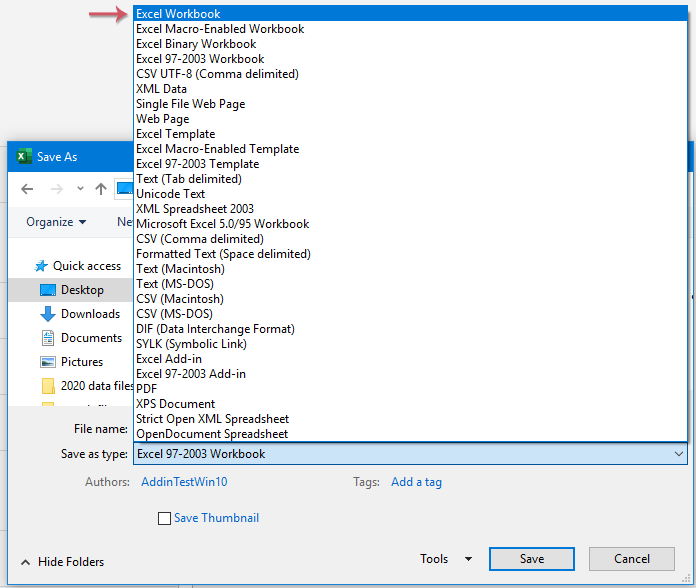Click the back navigation arrow
Viewport: 696px width, 588px height.
27,189
